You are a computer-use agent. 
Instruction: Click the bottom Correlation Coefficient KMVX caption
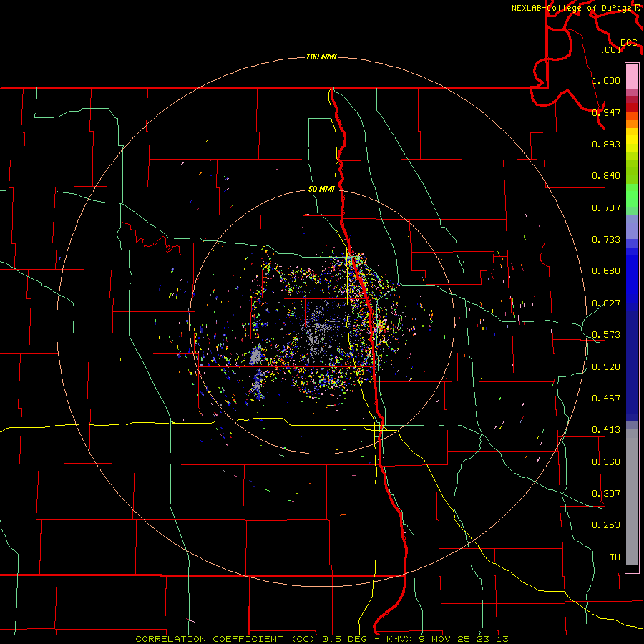(x=322, y=639)
